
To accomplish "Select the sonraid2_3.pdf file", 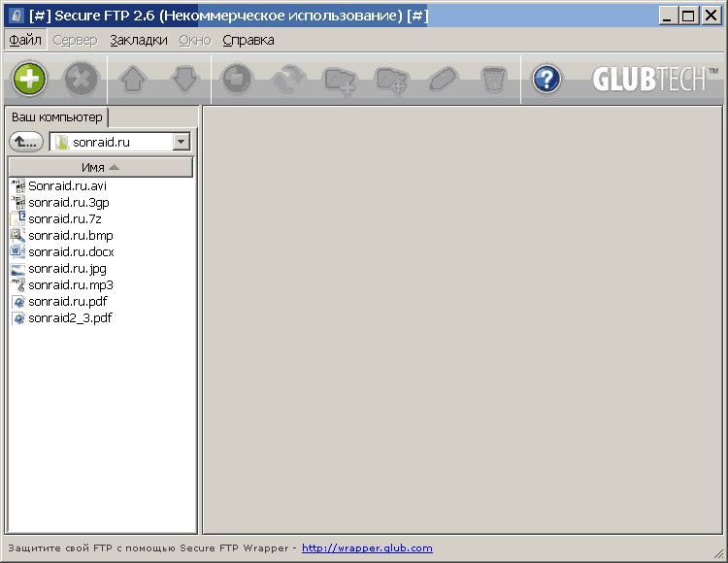I will coord(69,318).
